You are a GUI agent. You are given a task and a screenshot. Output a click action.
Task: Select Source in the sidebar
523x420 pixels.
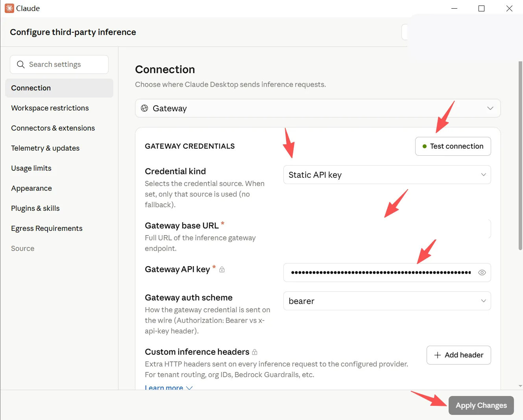pyautogui.click(x=59, y=249)
